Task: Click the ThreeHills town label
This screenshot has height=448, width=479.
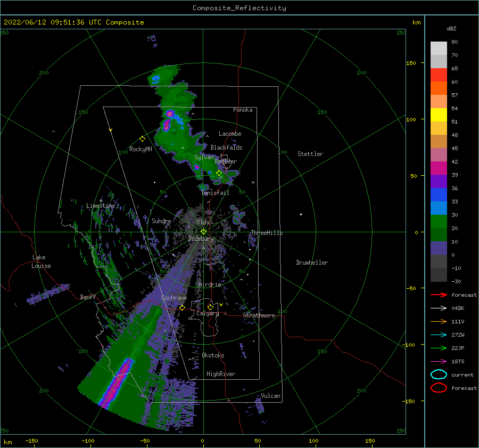Action: 267,233
